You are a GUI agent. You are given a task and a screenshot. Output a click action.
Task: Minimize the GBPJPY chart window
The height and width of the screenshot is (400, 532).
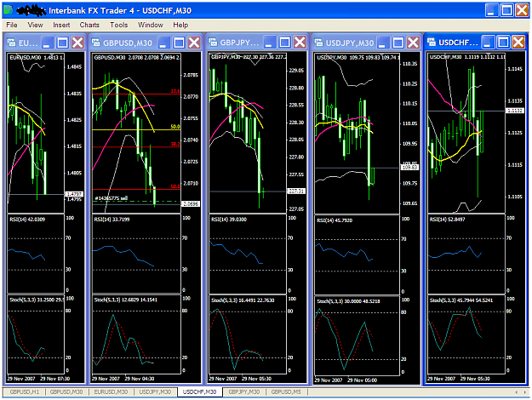[x=269, y=43]
